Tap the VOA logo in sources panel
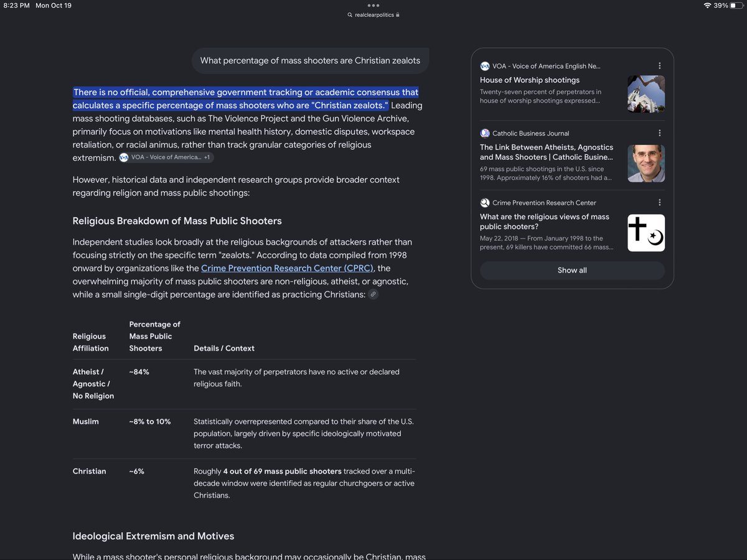Screen dimensions: 747x560 [485, 66]
